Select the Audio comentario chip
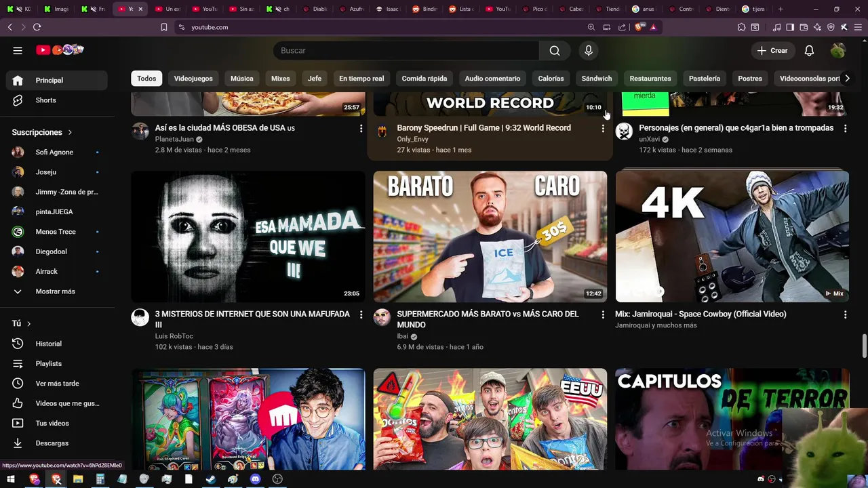868x488 pixels. 492,79
